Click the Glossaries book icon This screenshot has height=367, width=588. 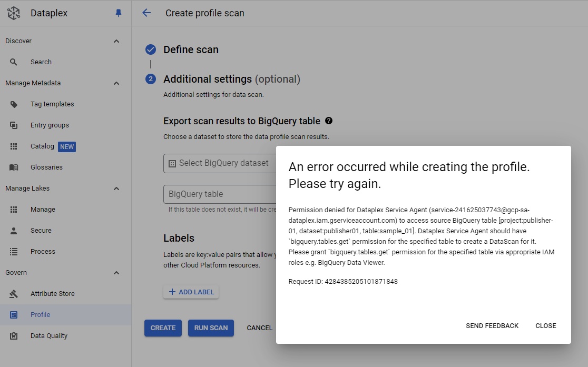pyautogui.click(x=14, y=167)
